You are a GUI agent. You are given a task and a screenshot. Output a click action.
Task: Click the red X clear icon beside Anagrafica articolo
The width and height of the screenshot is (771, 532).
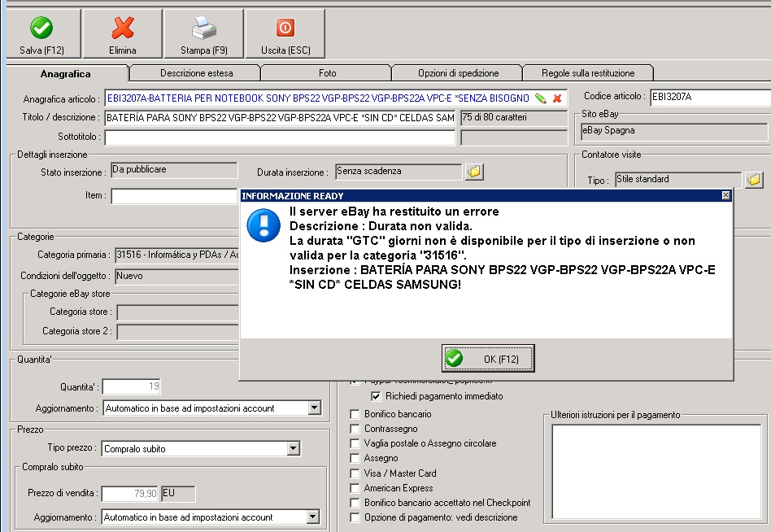557,98
